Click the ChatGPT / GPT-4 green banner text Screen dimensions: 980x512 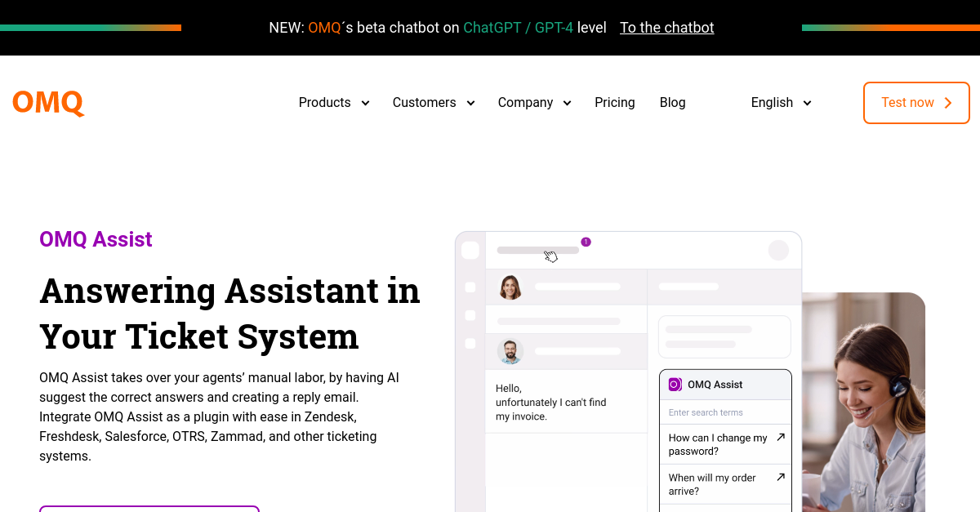(519, 28)
